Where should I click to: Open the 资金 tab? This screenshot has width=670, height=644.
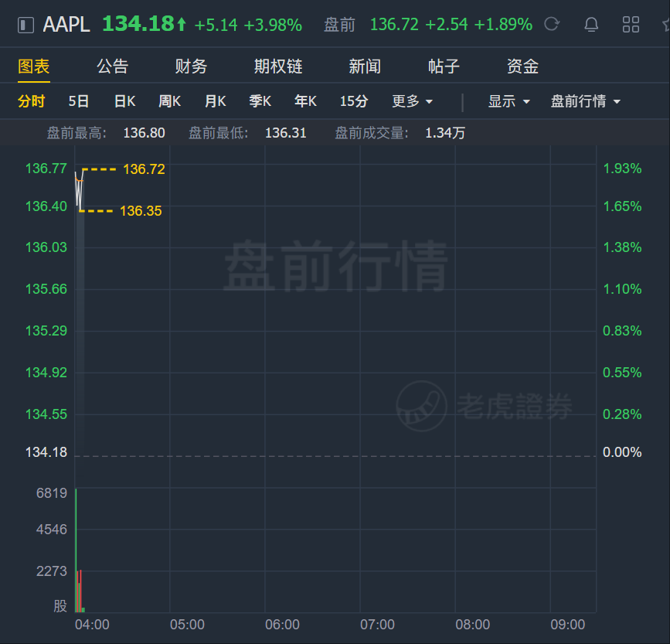coord(522,66)
